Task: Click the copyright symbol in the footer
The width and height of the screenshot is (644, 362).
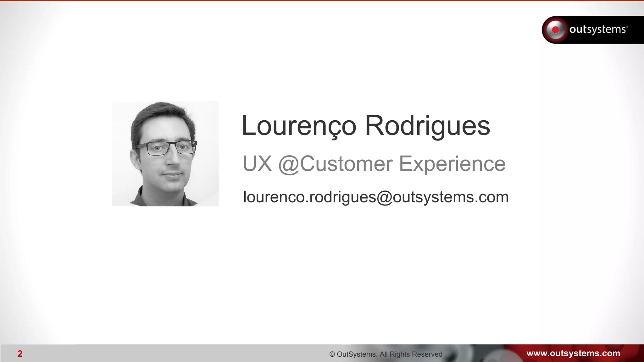Action: [332, 354]
